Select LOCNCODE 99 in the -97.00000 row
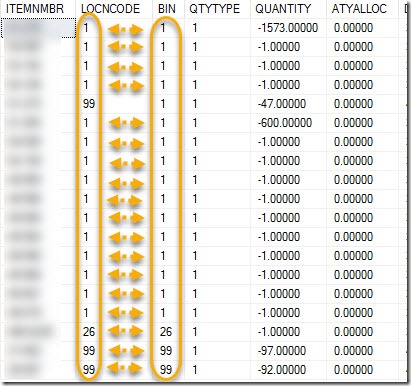The image size is (411, 386). pyautogui.click(x=89, y=351)
